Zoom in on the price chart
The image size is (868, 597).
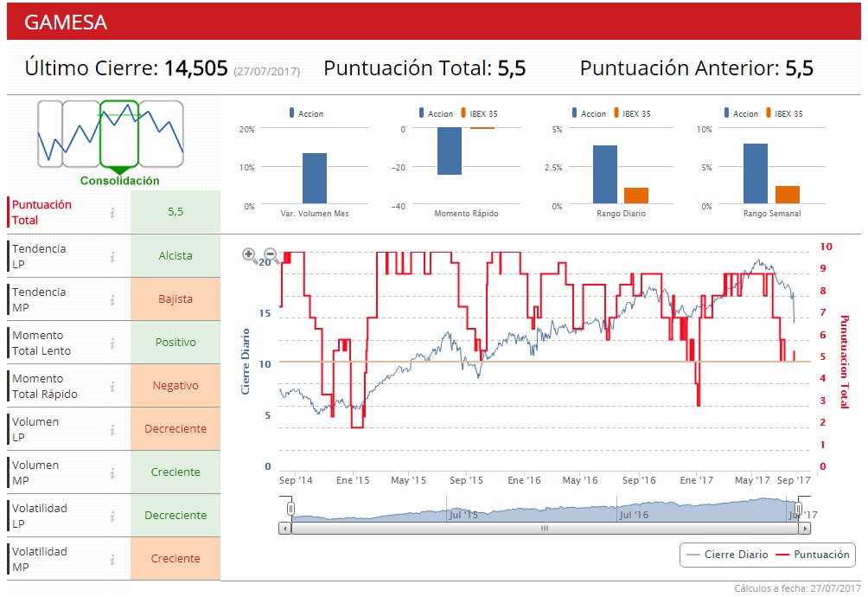pyautogui.click(x=250, y=254)
